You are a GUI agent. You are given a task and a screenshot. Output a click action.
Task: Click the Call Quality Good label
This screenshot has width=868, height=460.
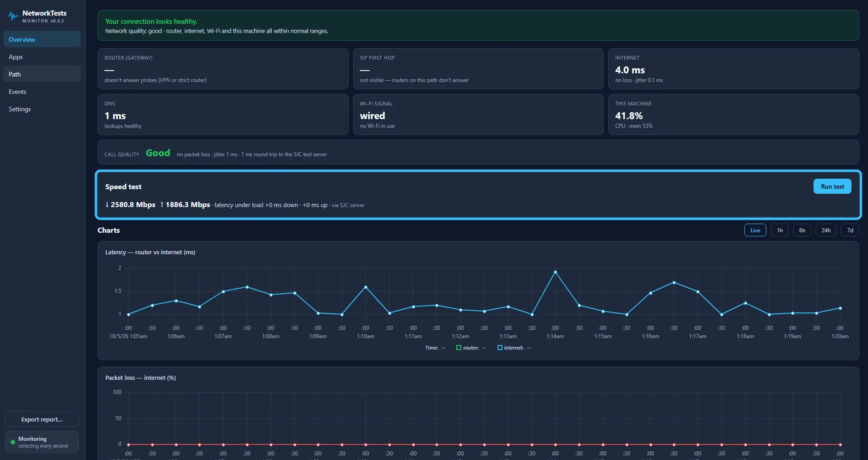(158, 153)
